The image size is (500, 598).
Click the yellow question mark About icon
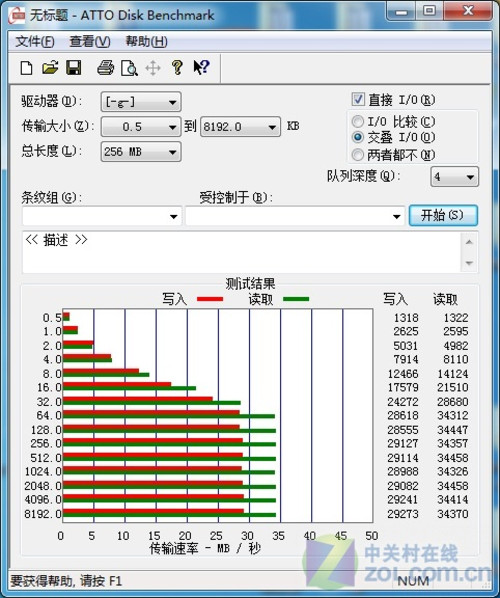click(x=177, y=68)
